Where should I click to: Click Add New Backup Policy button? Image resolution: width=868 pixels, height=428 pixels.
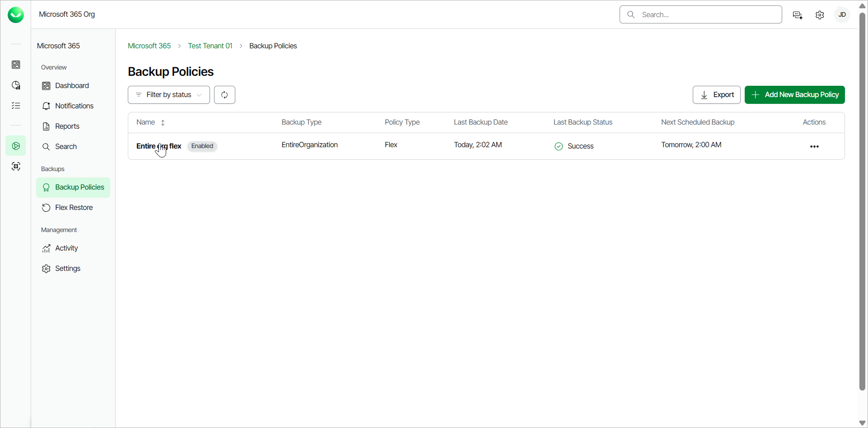coord(795,95)
